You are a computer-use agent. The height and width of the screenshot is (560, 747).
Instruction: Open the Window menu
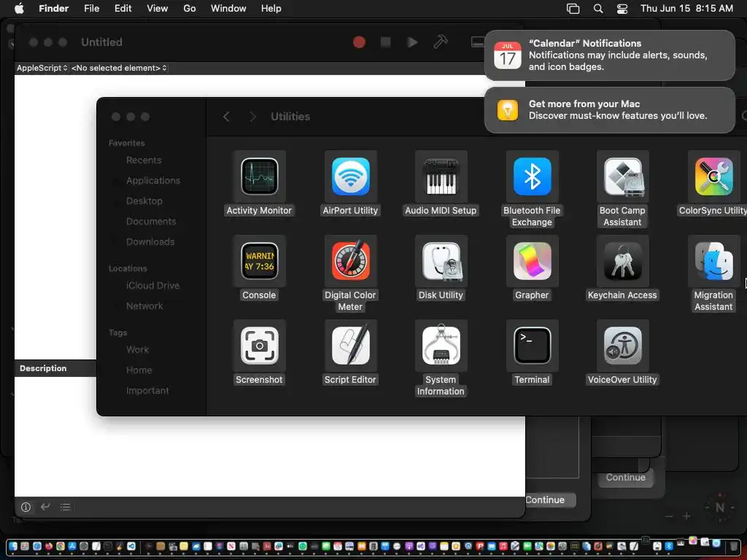point(228,9)
